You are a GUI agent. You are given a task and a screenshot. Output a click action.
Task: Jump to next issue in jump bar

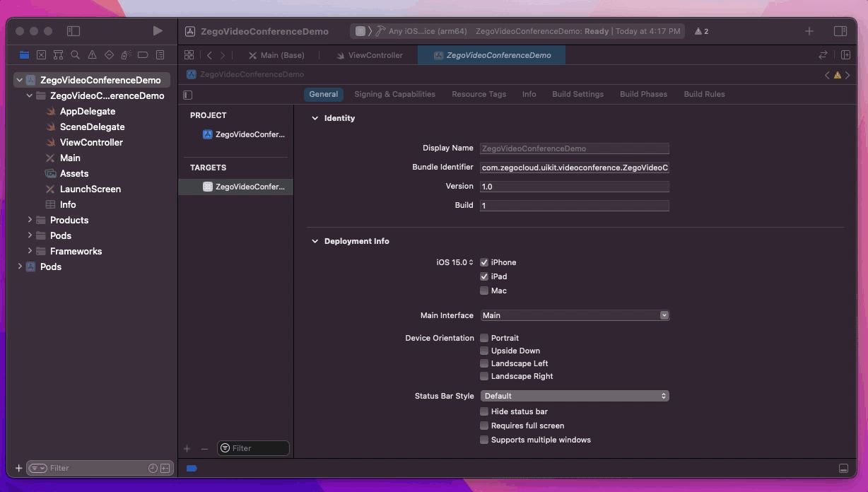click(x=848, y=75)
